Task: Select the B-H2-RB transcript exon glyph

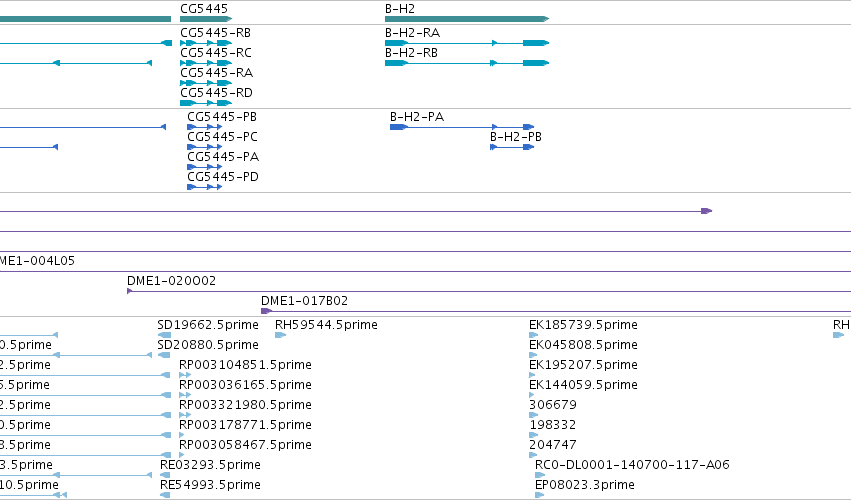Action: click(x=467, y=63)
